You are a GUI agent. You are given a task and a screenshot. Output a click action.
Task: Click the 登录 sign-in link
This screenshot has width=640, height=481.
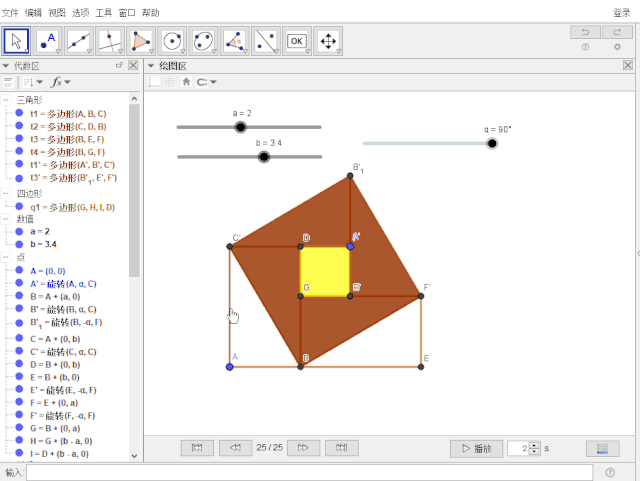[622, 13]
